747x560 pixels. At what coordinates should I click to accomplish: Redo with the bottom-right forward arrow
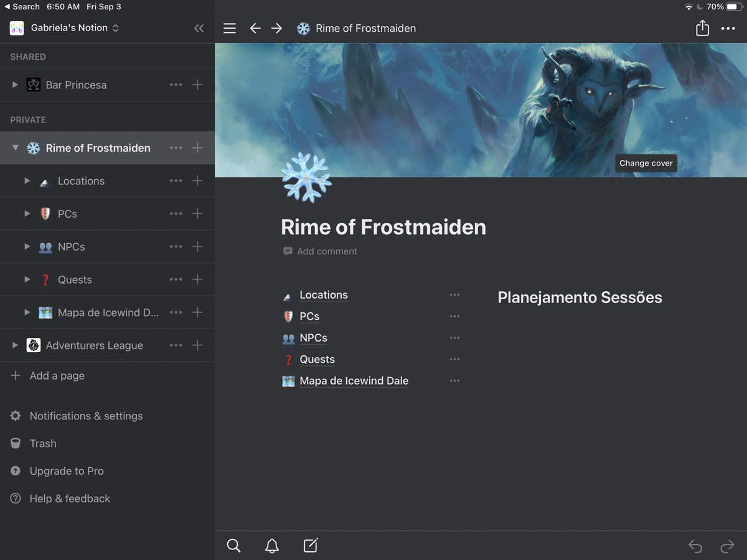[727, 546]
